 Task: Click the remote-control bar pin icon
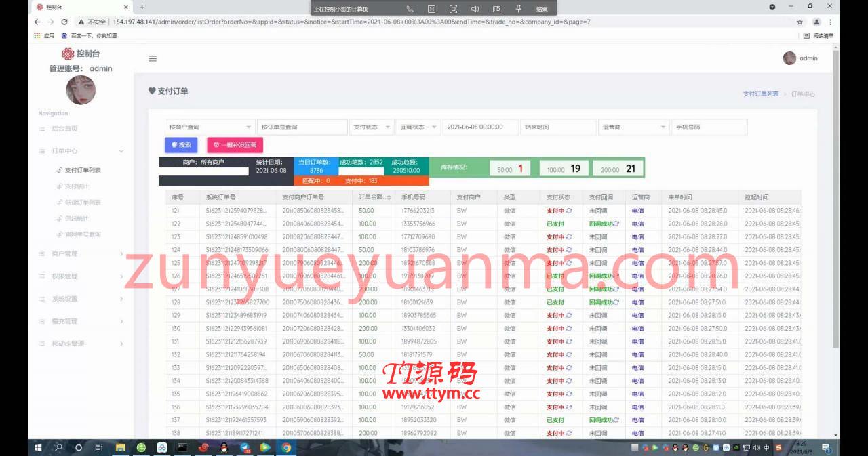pyautogui.click(x=519, y=9)
